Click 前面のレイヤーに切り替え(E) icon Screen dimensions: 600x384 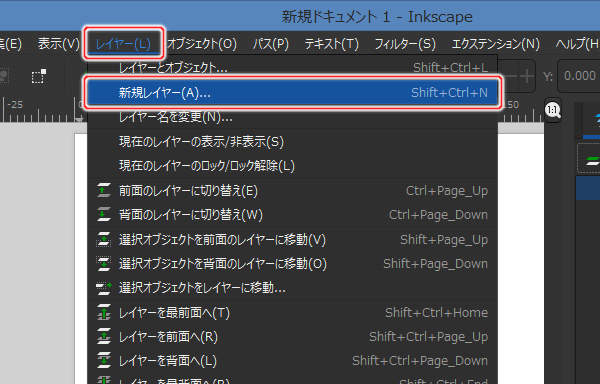tap(104, 190)
